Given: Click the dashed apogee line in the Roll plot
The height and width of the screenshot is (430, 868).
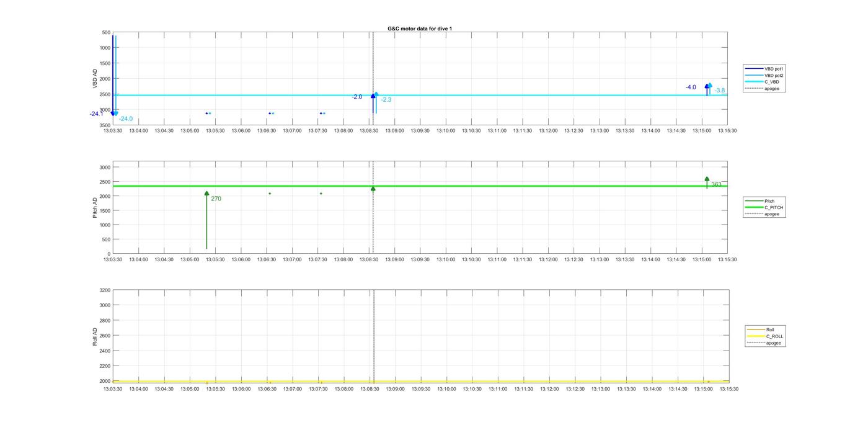Looking at the screenshot, I should 374,335.
